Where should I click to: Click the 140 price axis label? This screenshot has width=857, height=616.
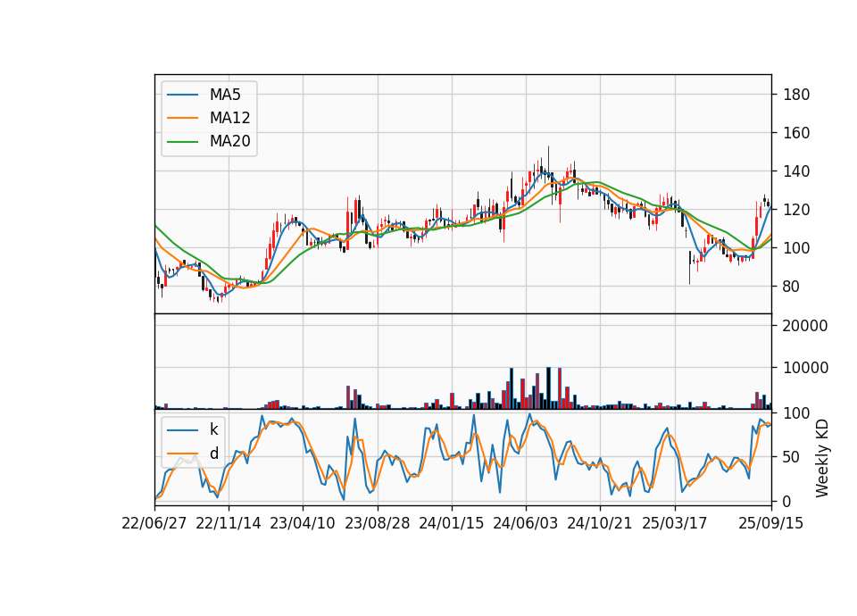coord(796,171)
